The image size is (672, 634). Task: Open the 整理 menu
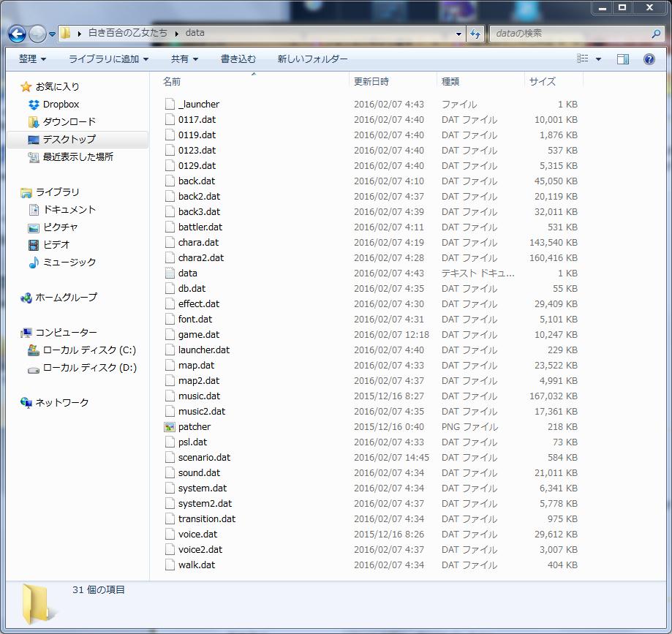[x=32, y=59]
